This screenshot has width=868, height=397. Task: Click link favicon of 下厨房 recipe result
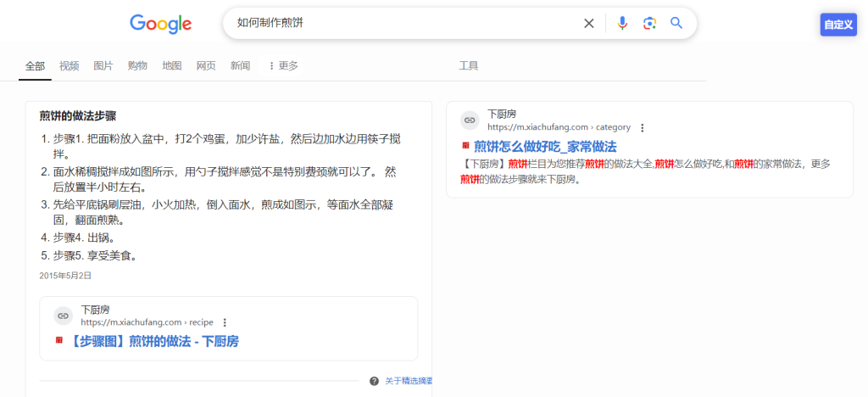pyautogui.click(x=63, y=316)
